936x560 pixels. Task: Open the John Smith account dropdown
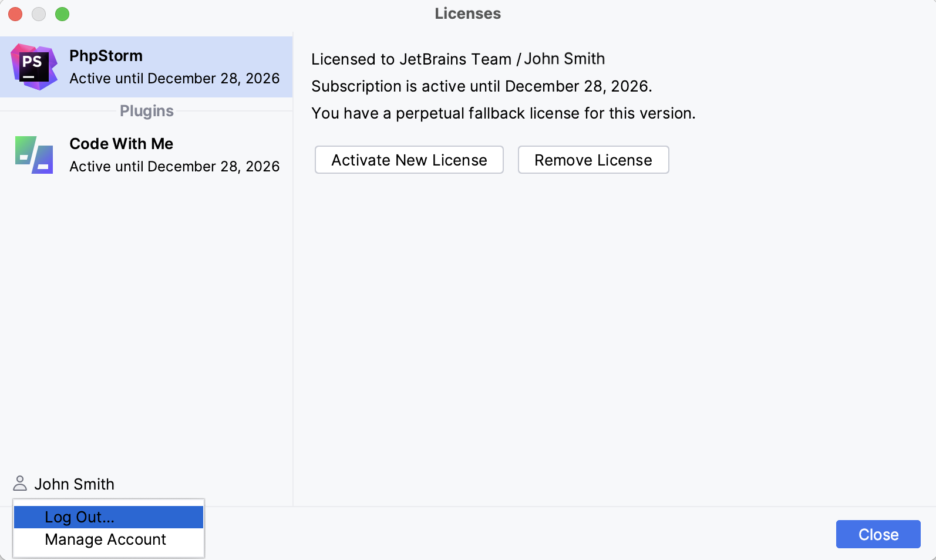(x=74, y=484)
